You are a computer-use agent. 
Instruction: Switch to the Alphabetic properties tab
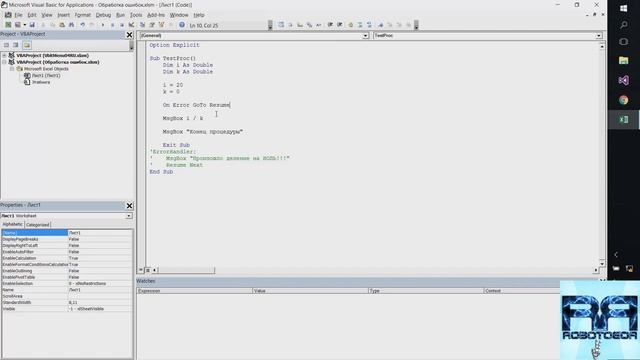[x=13, y=224]
